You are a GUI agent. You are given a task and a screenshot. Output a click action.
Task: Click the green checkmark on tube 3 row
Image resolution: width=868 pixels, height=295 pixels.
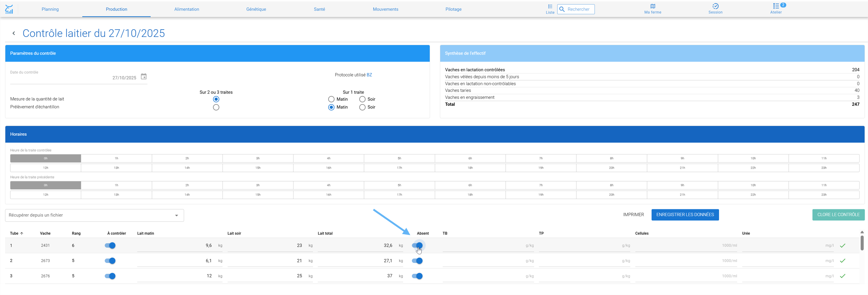click(842, 276)
